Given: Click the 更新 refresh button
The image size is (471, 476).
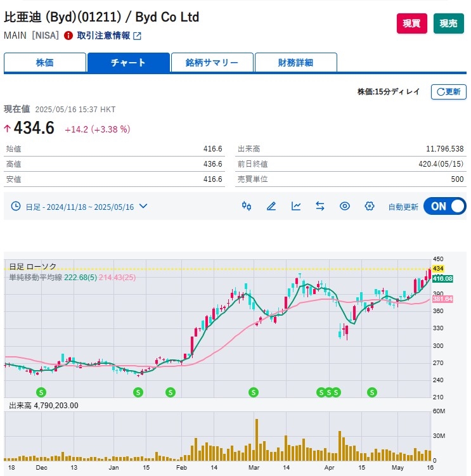Looking at the screenshot, I should click(x=449, y=92).
